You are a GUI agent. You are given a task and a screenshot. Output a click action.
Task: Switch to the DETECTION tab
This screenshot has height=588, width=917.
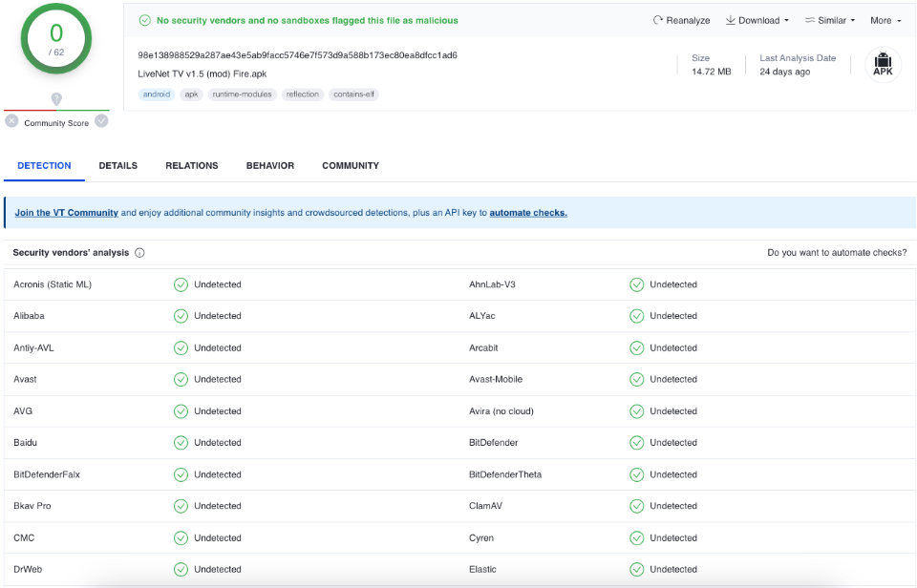[x=45, y=166]
